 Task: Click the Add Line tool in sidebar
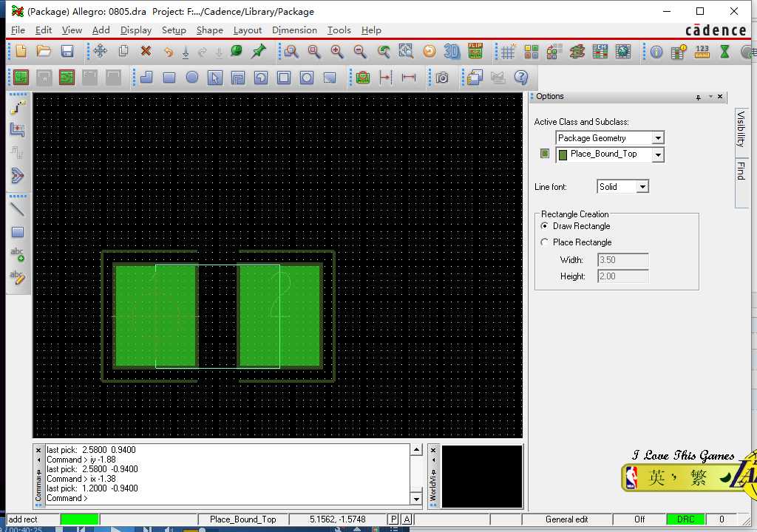(18, 210)
